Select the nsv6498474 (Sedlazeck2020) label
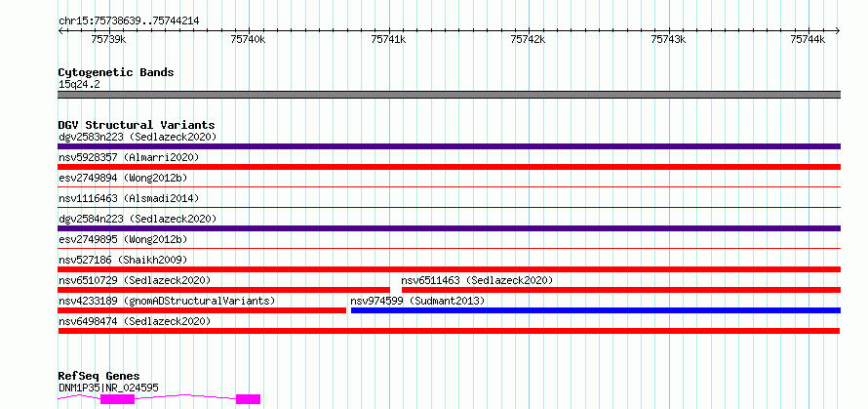 pos(135,321)
